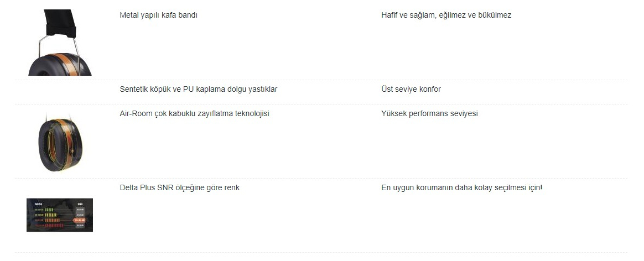Click the 'Üst seviye konfor' benefit text
Screen dimensions: 644x261
click(x=411, y=89)
